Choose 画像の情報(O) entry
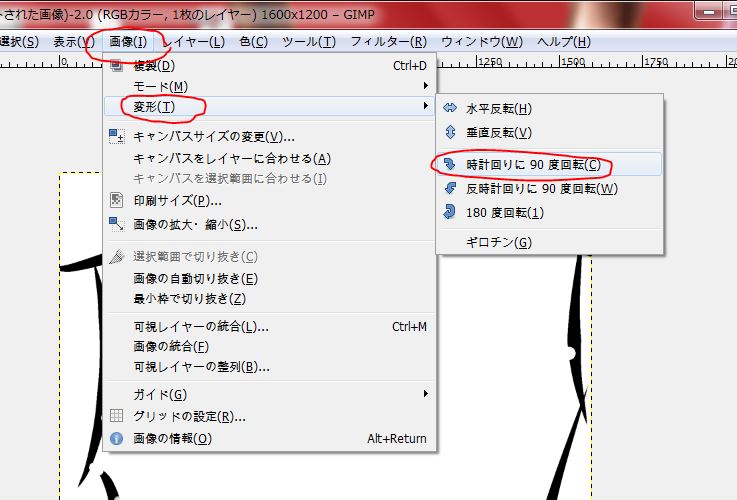 (x=269, y=438)
